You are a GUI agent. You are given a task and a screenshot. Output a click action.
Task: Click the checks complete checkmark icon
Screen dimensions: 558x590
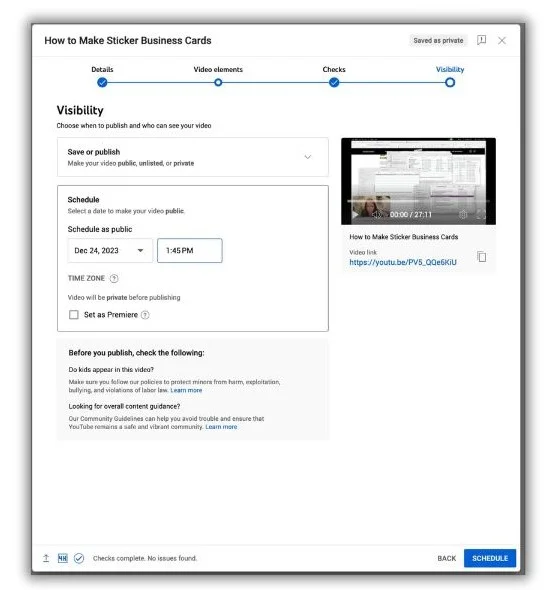(x=79, y=558)
